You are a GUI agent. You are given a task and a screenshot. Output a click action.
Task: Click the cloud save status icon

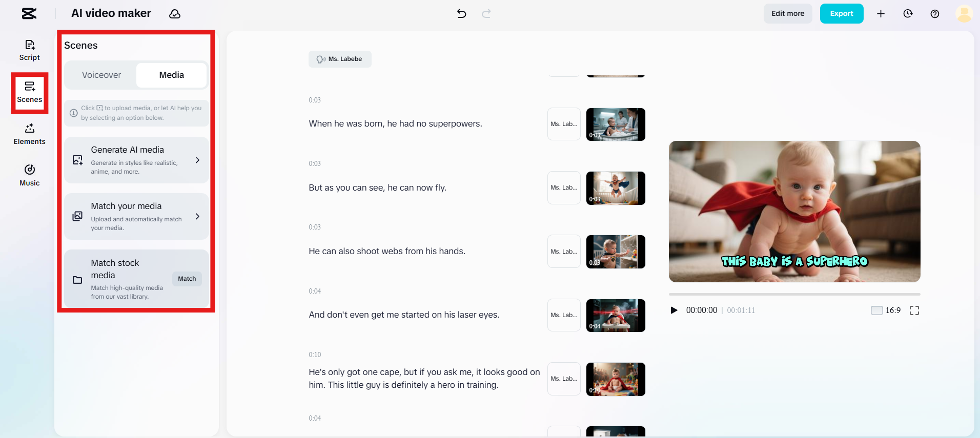point(175,14)
